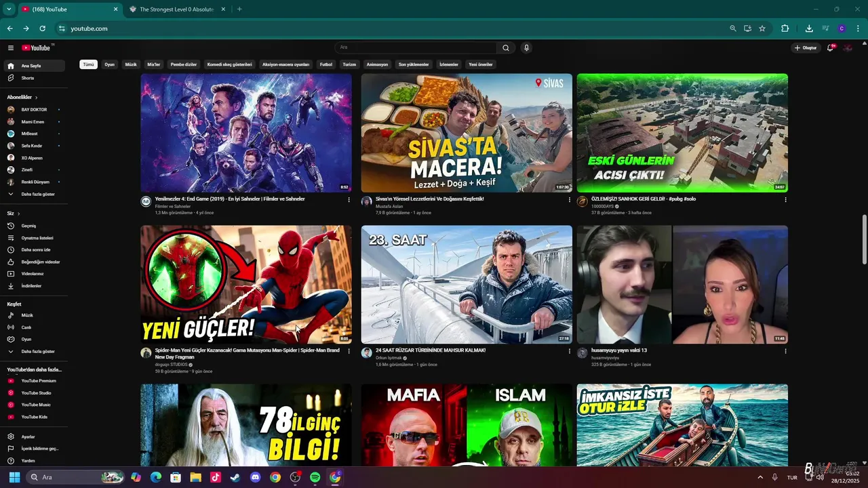868x488 pixels.
Task: Click the Chrome reload button
Action: 42,28
